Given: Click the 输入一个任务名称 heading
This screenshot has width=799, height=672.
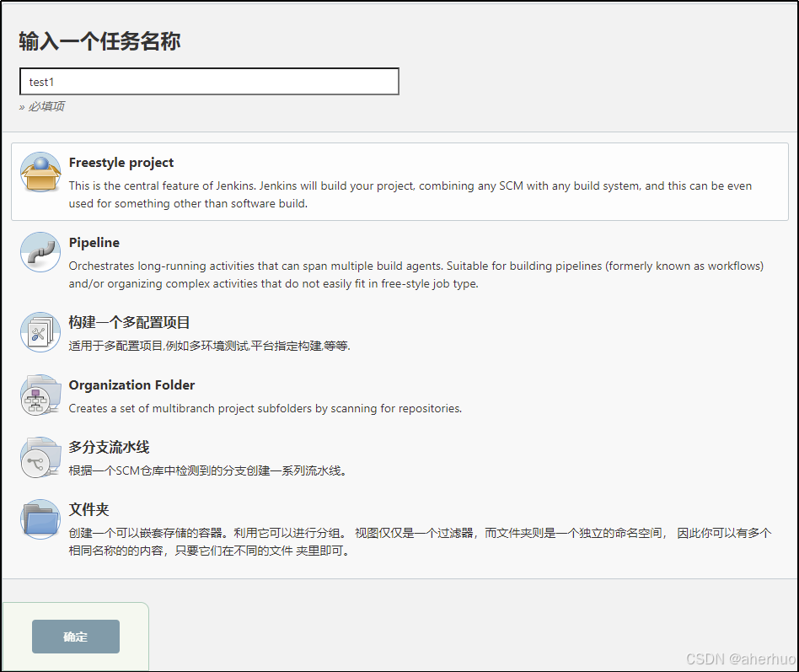Looking at the screenshot, I should 99,41.
